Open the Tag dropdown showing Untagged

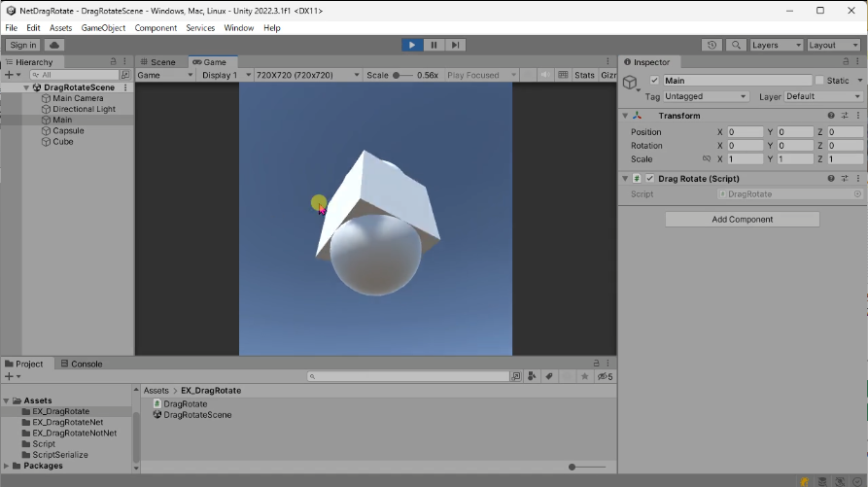point(705,96)
